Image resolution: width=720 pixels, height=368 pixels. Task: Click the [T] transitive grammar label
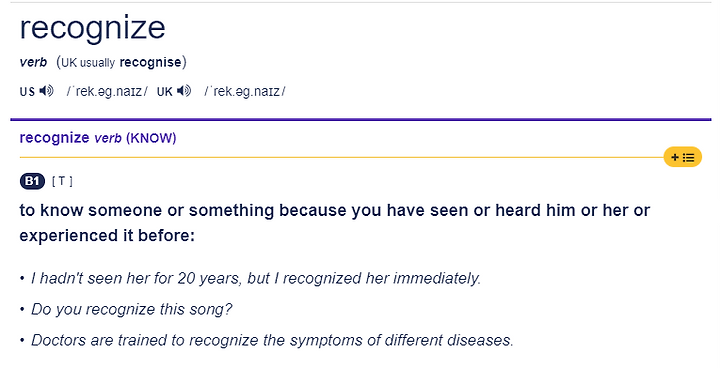(x=62, y=181)
